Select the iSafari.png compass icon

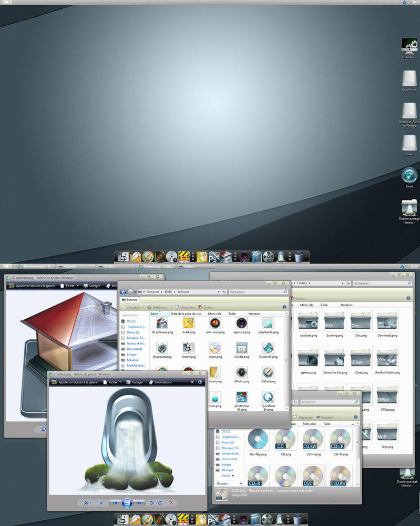[268, 373]
